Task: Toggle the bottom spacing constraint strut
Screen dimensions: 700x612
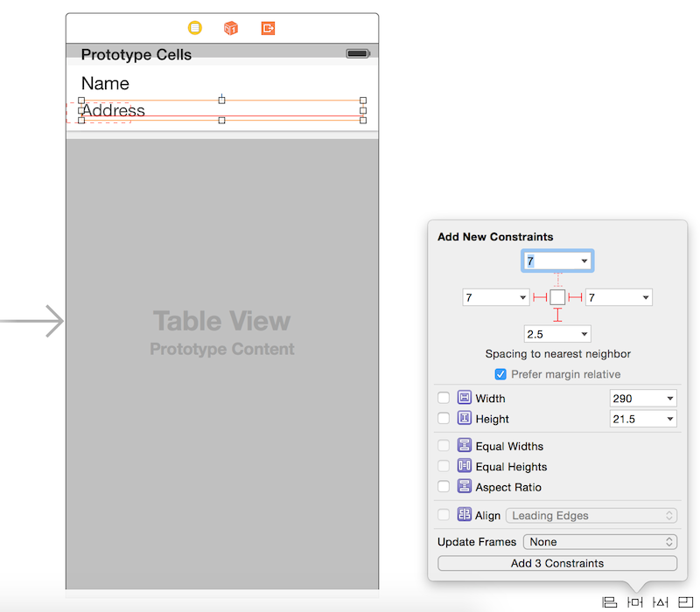Action: click(557, 315)
